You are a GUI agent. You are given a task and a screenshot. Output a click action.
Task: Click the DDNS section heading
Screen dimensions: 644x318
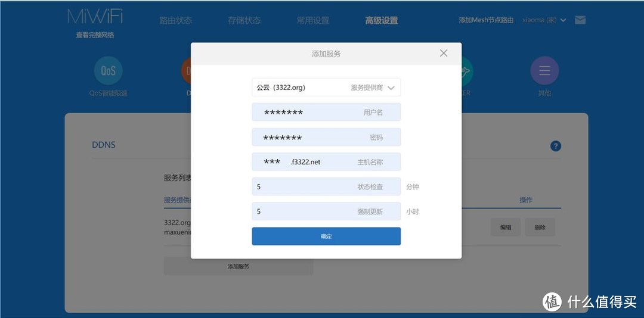tap(104, 145)
